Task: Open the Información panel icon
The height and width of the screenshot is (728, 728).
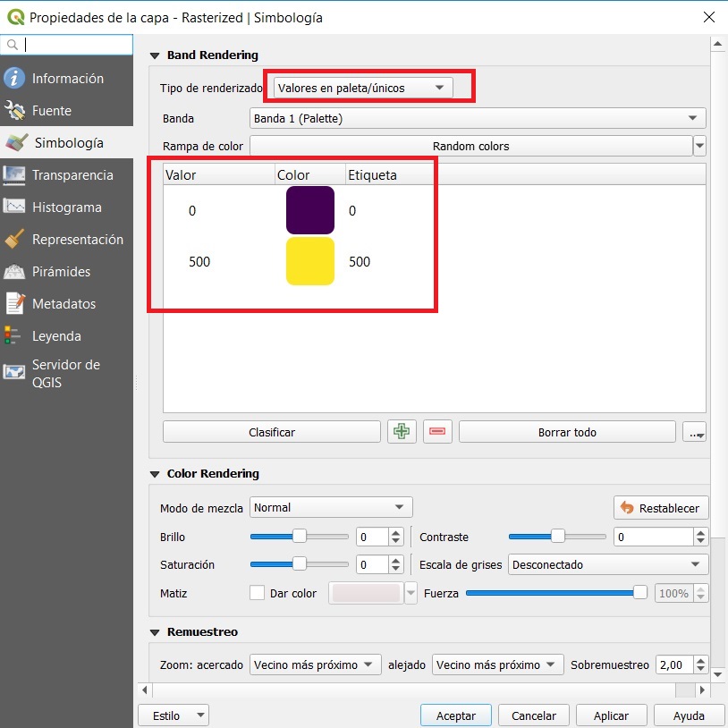Action: [14, 79]
